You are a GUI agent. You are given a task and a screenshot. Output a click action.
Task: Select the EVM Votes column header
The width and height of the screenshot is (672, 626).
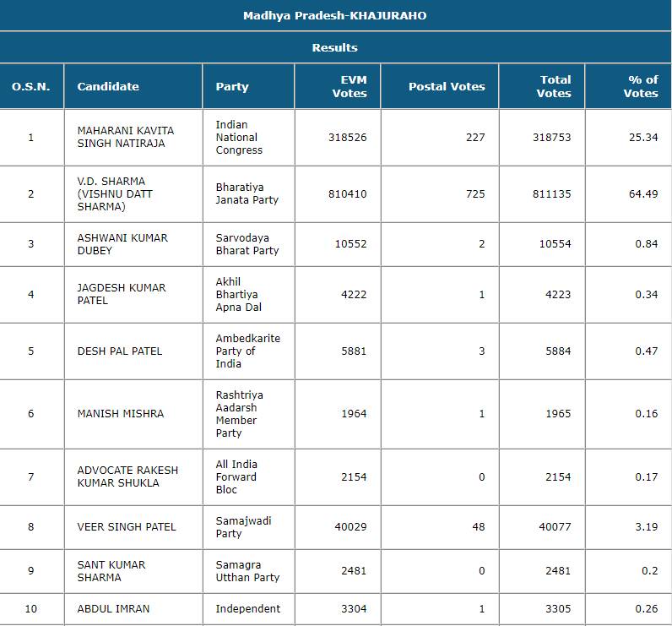(x=349, y=86)
